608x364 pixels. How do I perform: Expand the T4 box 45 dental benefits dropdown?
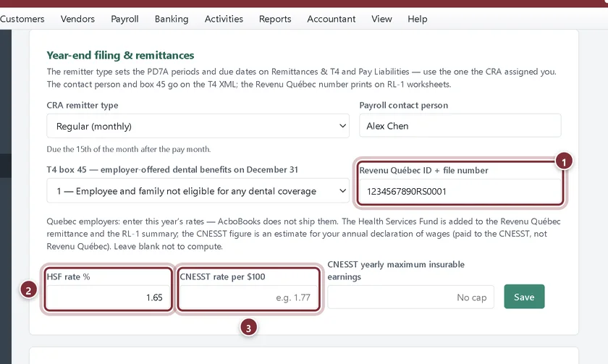(198, 191)
